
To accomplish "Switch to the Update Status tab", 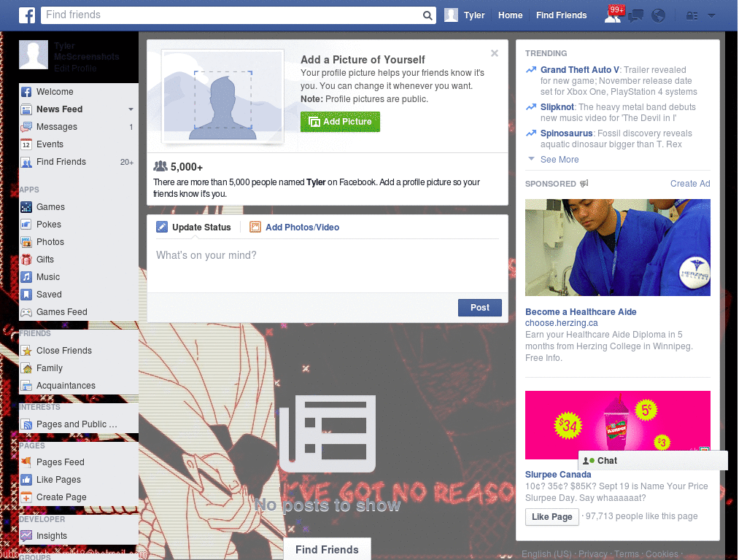I will (x=194, y=227).
